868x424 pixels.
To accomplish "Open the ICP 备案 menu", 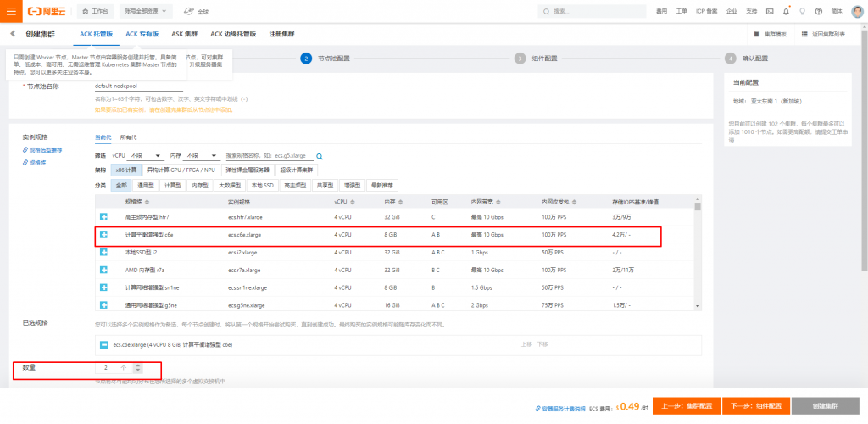I will [706, 11].
